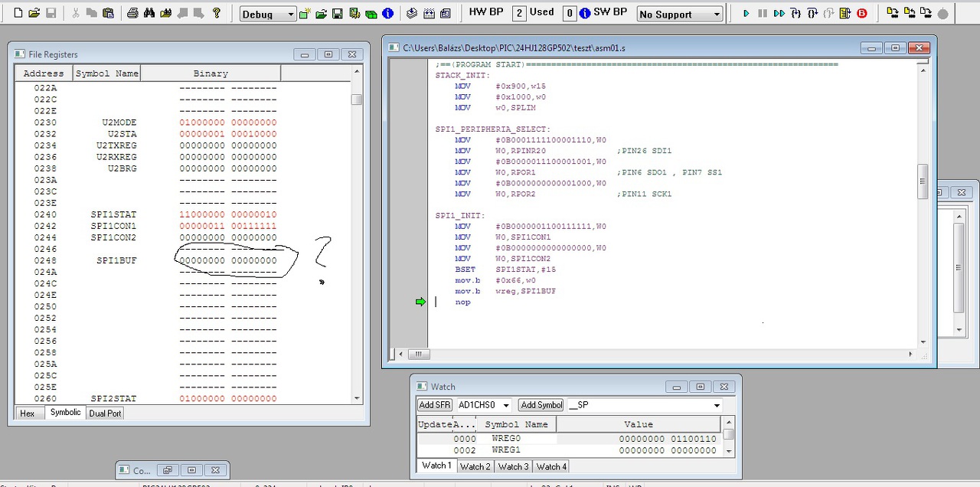The image size is (980, 487).
Task: Open the __SP symbol dropdown in Watch
Action: coord(717,405)
